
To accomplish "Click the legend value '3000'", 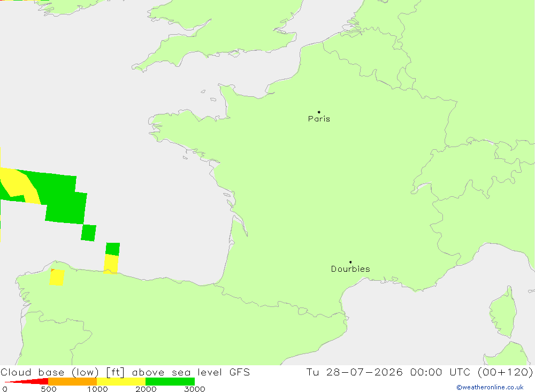I will point(195,389).
